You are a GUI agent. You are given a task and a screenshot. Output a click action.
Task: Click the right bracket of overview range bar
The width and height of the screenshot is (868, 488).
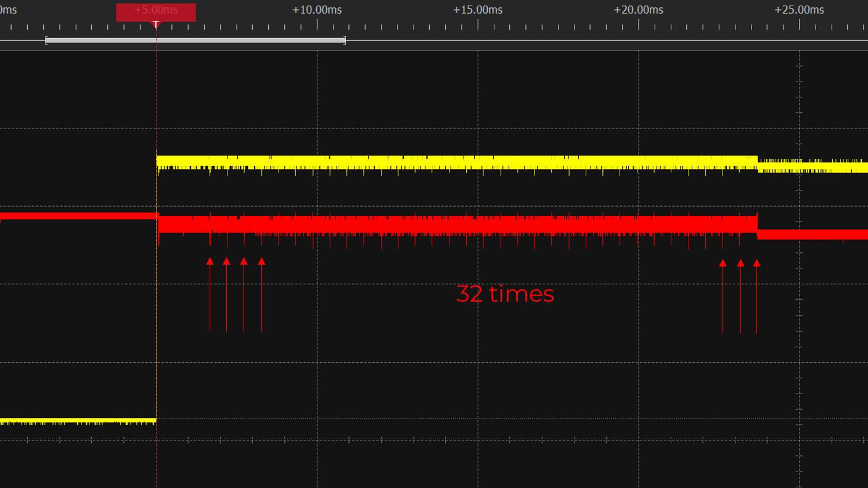345,40
